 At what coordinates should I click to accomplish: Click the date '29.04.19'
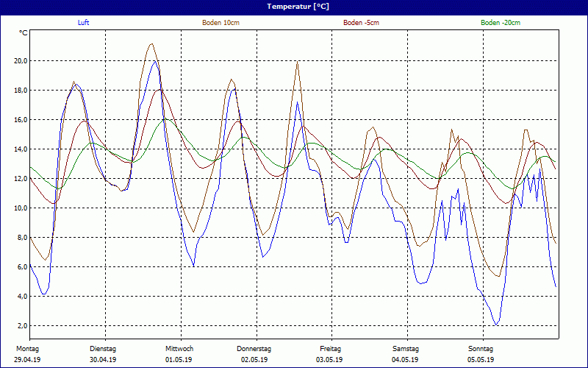27,360
